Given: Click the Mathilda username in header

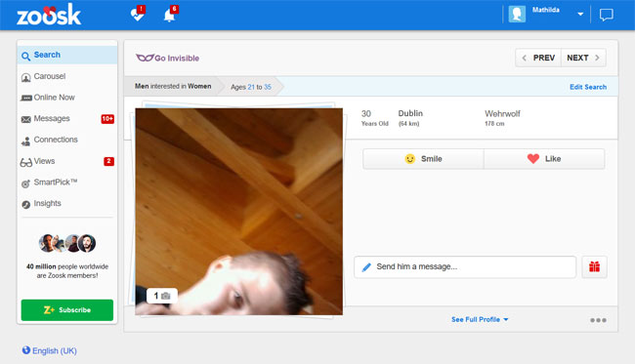Looking at the screenshot, I should pos(546,10).
